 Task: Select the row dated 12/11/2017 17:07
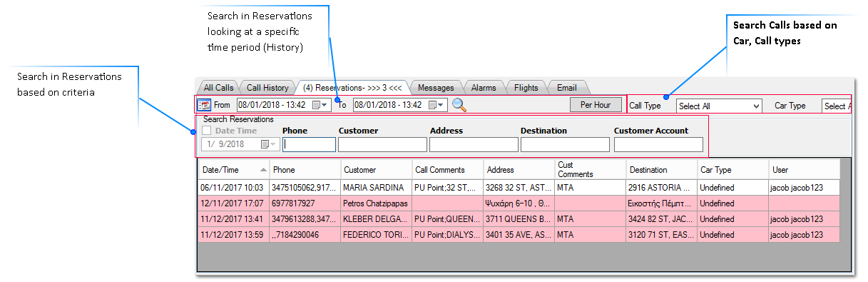pyautogui.click(x=519, y=203)
